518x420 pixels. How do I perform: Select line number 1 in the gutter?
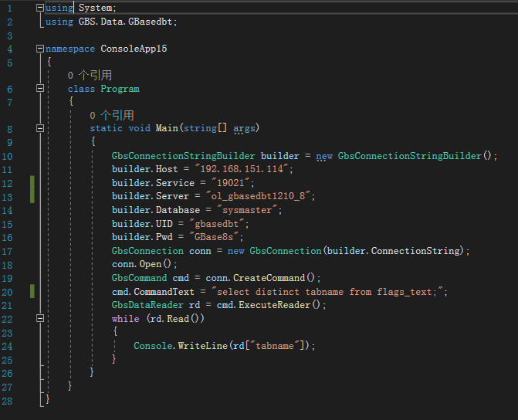[x=8, y=8]
